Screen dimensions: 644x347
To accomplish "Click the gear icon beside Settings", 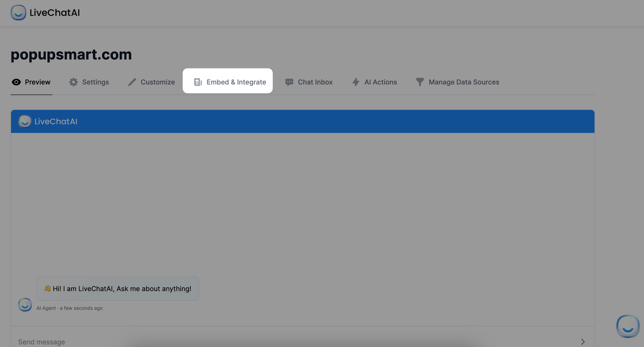I will point(73,82).
